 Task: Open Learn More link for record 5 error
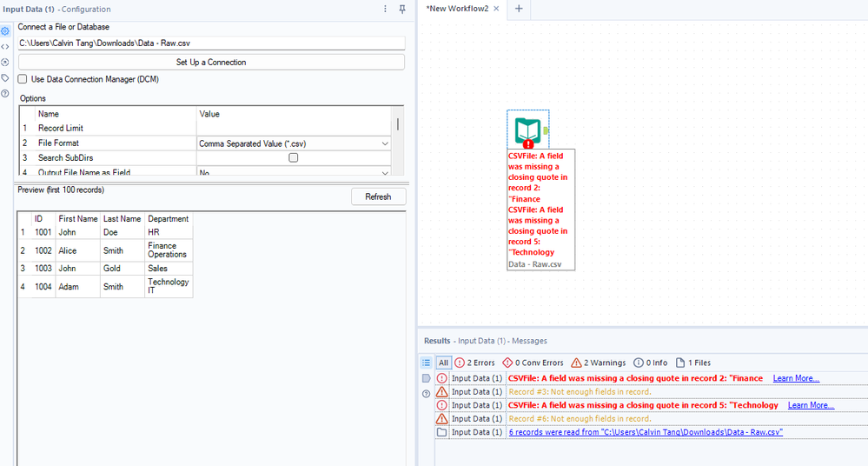pyautogui.click(x=811, y=405)
